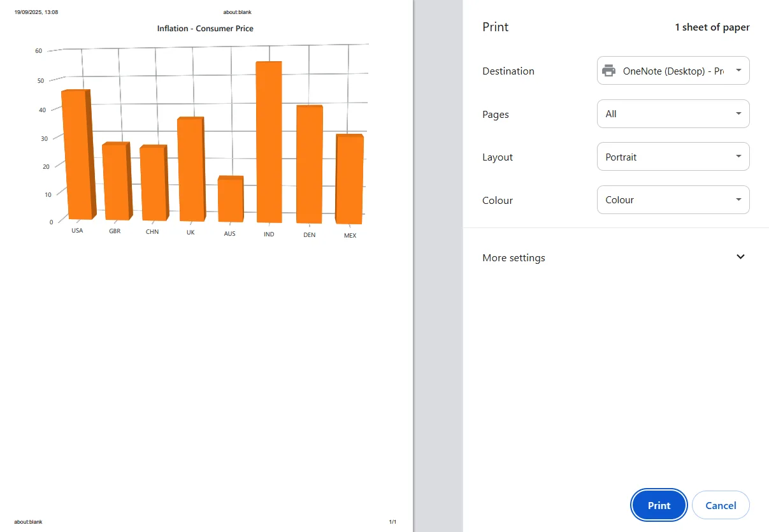Image resolution: width=769 pixels, height=532 pixels.
Task: Click the 60 y-axis label
Action: click(39, 51)
